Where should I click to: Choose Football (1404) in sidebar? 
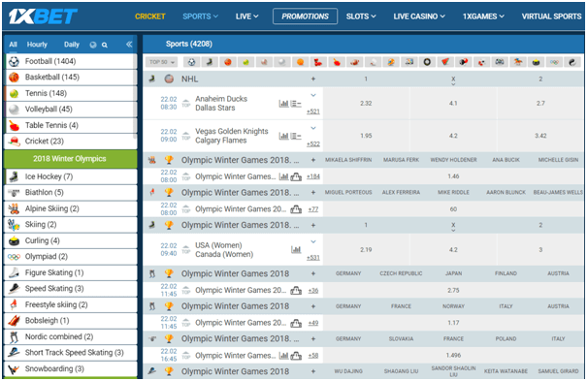point(70,61)
